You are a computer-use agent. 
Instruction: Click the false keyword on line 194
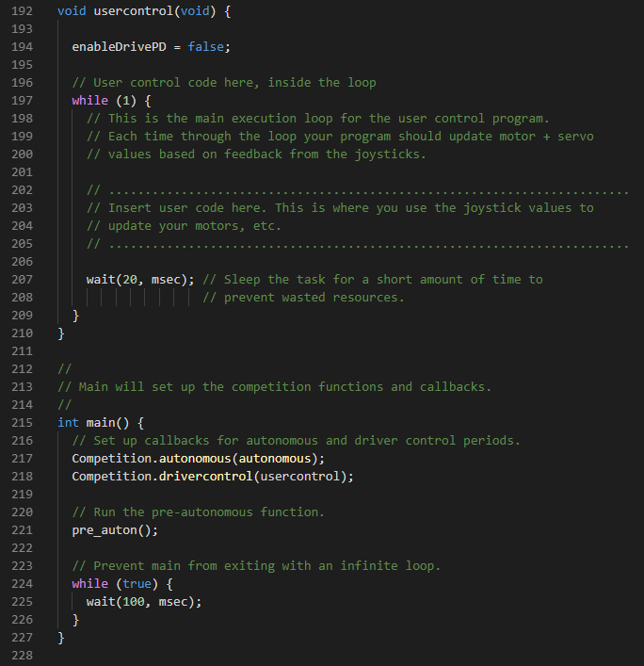(x=205, y=47)
